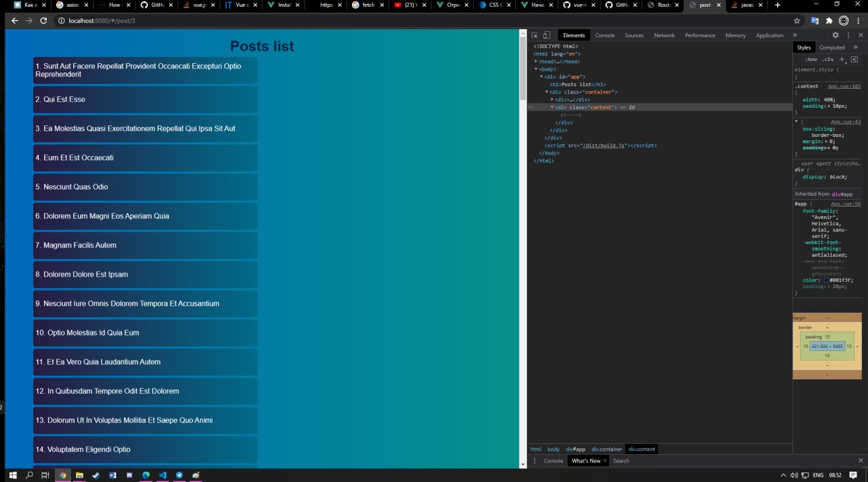Open post 7 Magnam Facilis Autem
868x482 pixels.
tap(146, 245)
